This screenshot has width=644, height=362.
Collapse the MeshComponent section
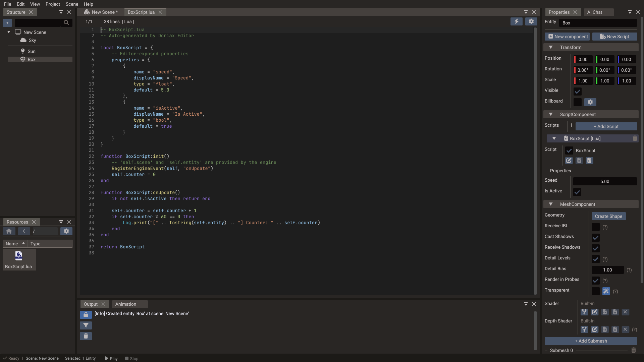click(551, 204)
